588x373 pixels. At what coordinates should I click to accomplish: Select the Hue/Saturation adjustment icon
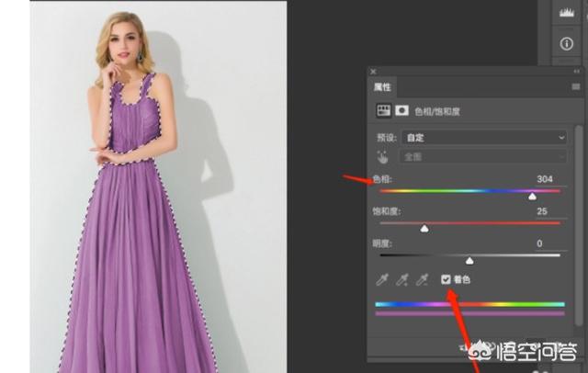tap(384, 110)
